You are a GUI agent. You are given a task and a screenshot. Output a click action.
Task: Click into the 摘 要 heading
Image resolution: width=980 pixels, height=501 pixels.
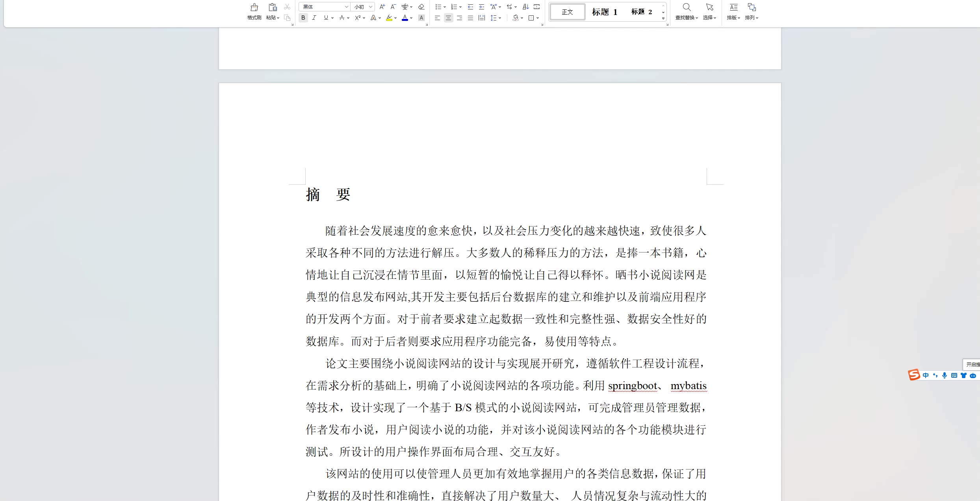click(x=328, y=195)
